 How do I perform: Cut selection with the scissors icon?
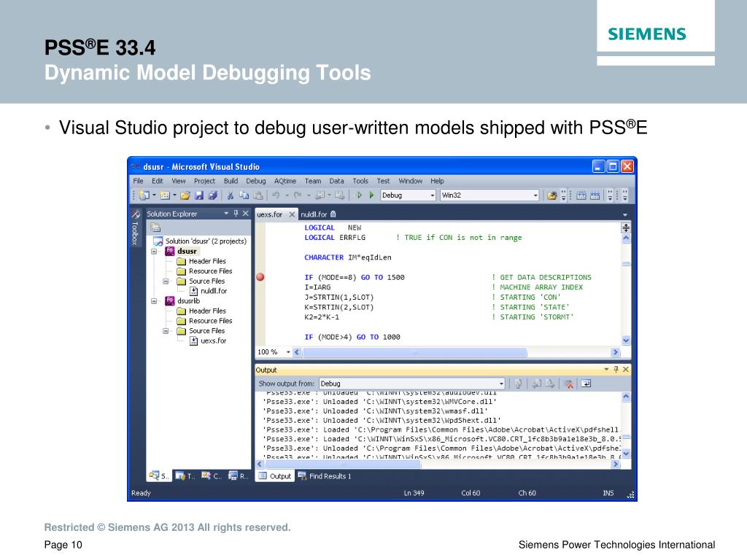tap(230, 195)
